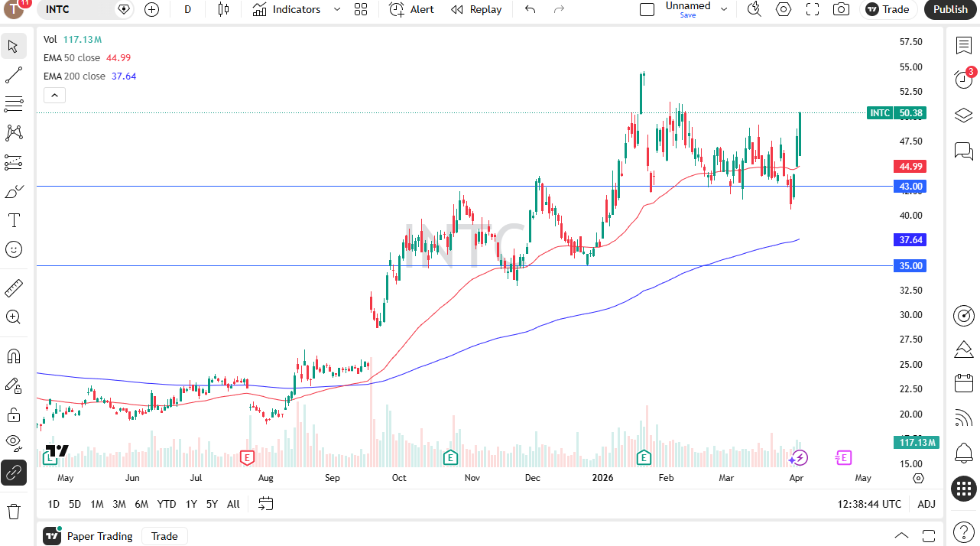Image resolution: width=980 pixels, height=546 pixels.
Task: Start bar Replay mode
Action: pos(476,9)
